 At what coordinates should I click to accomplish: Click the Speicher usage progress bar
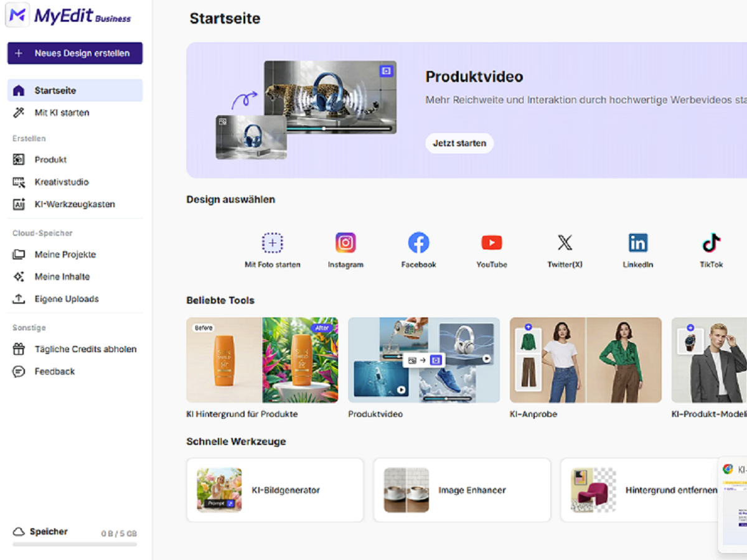pos(75,544)
